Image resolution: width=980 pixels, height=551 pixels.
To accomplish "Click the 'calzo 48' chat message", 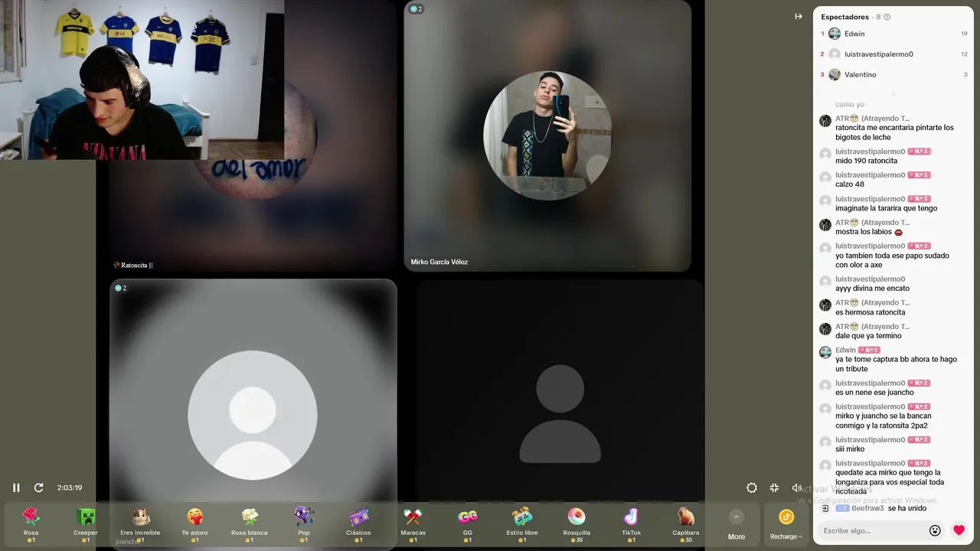I will tap(850, 184).
